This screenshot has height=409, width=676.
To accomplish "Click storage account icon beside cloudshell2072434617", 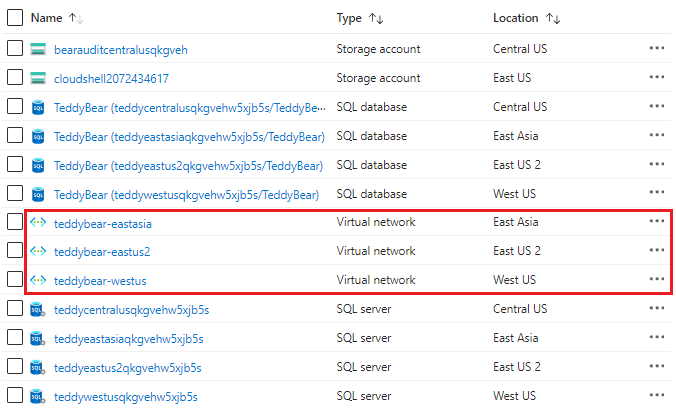I will coord(38,78).
